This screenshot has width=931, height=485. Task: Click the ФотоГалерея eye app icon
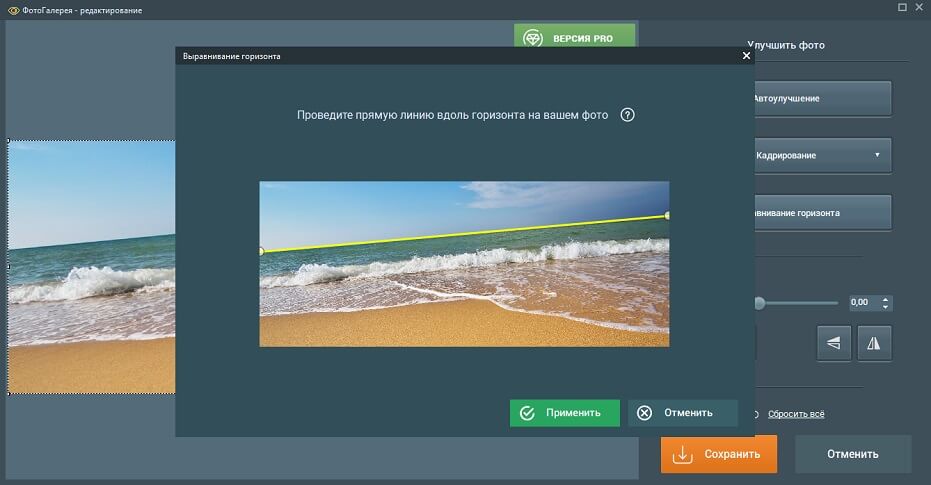coord(11,10)
